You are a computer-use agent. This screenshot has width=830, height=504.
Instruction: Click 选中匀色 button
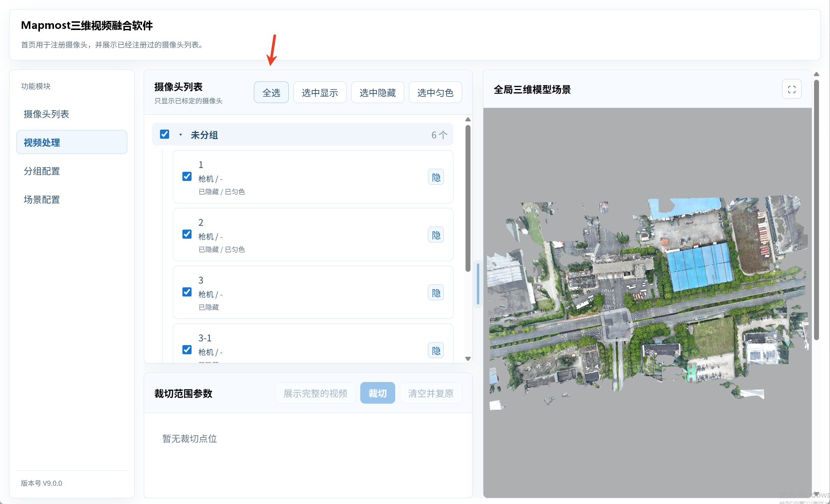click(x=436, y=92)
